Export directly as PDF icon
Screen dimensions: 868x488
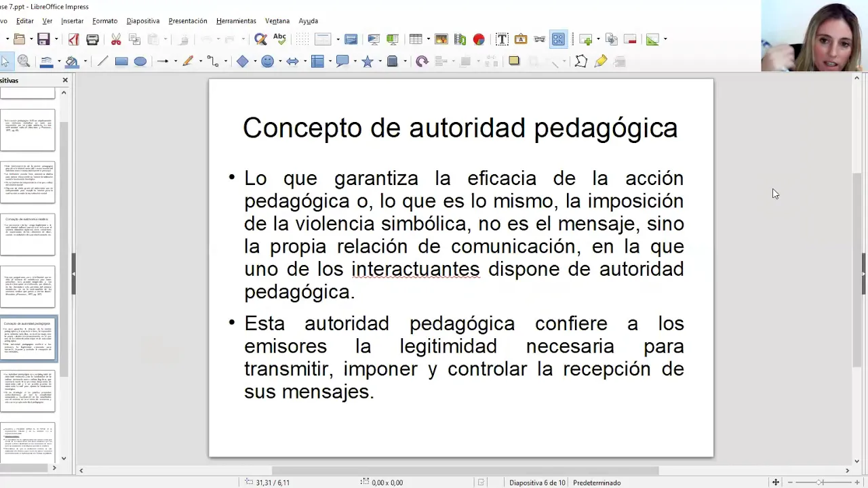(x=73, y=39)
